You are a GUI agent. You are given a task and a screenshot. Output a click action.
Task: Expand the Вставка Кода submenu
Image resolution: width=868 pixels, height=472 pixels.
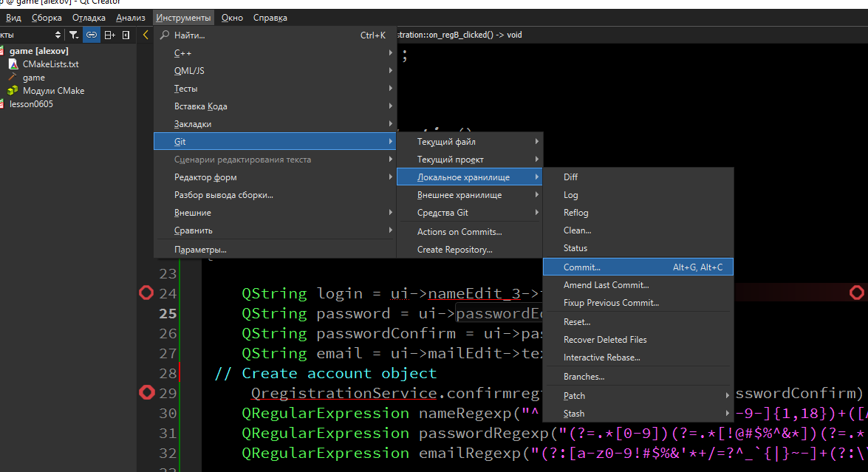tap(275, 106)
